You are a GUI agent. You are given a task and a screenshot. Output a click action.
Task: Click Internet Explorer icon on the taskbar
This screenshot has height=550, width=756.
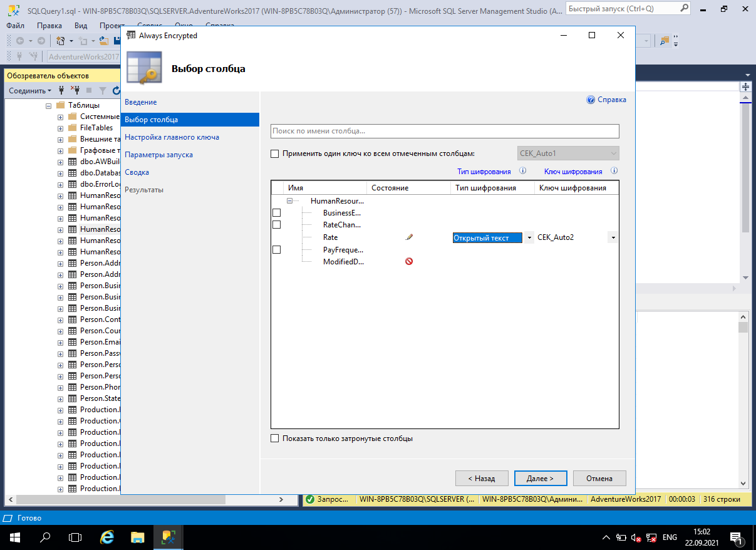coord(108,537)
